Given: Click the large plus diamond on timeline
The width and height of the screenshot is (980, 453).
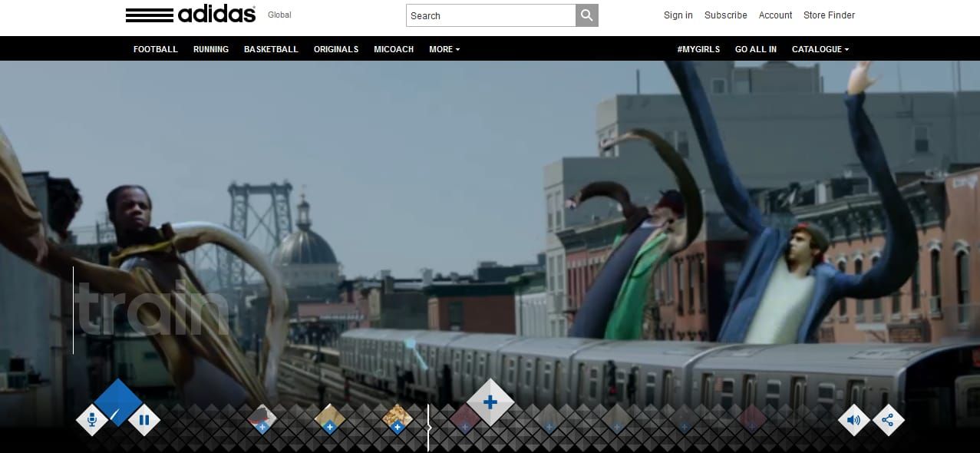Looking at the screenshot, I should pyautogui.click(x=490, y=402).
